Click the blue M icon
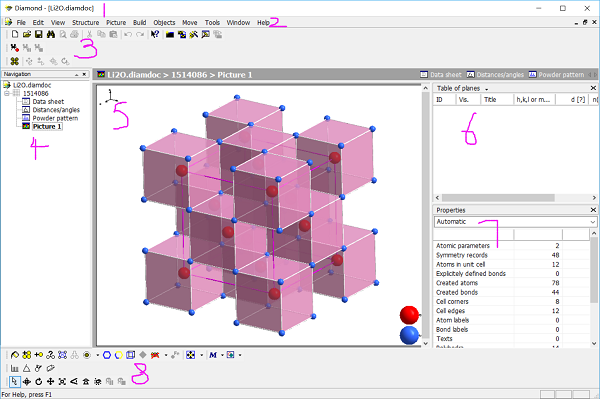 click(213, 355)
